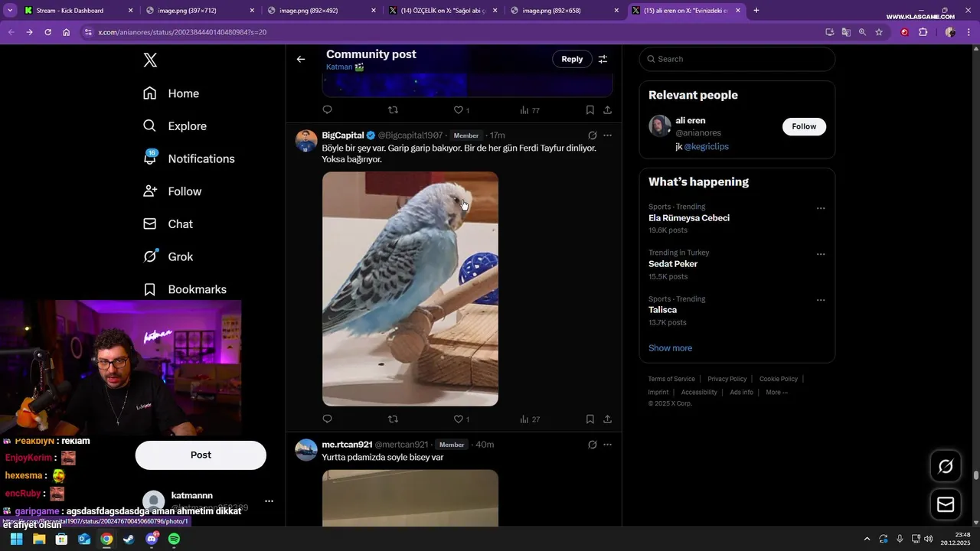Open katmannn account menu dots
This screenshot has width=980, height=551.
pyautogui.click(x=269, y=501)
